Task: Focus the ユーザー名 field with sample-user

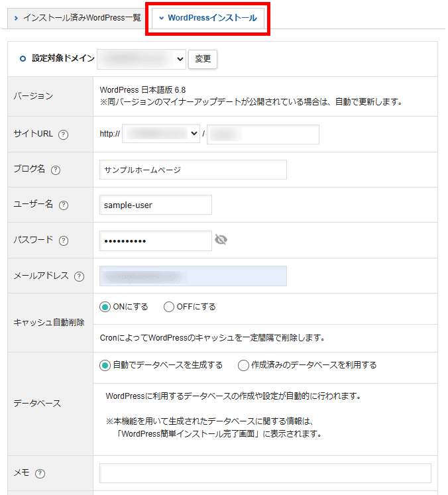Action: point(156,205)
